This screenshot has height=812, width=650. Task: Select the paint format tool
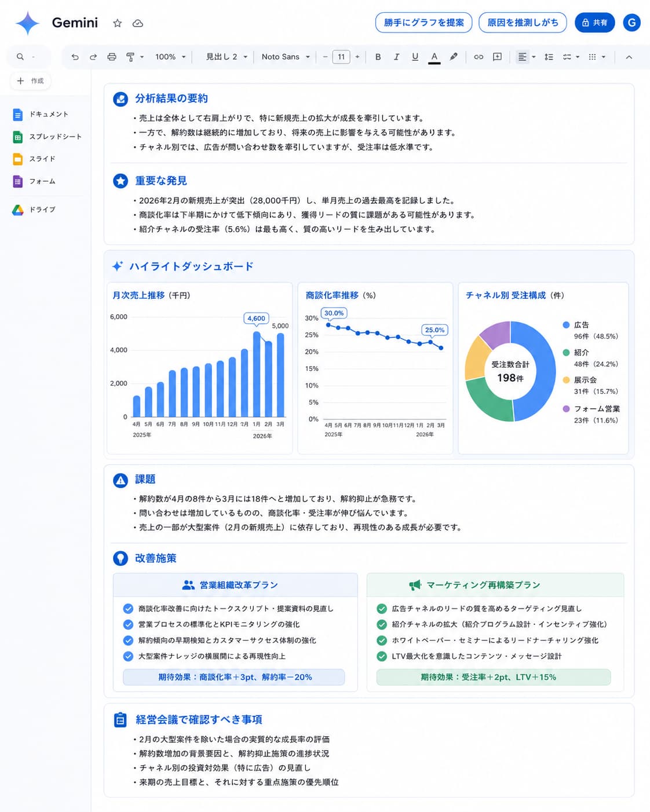[x=130, y=57]
